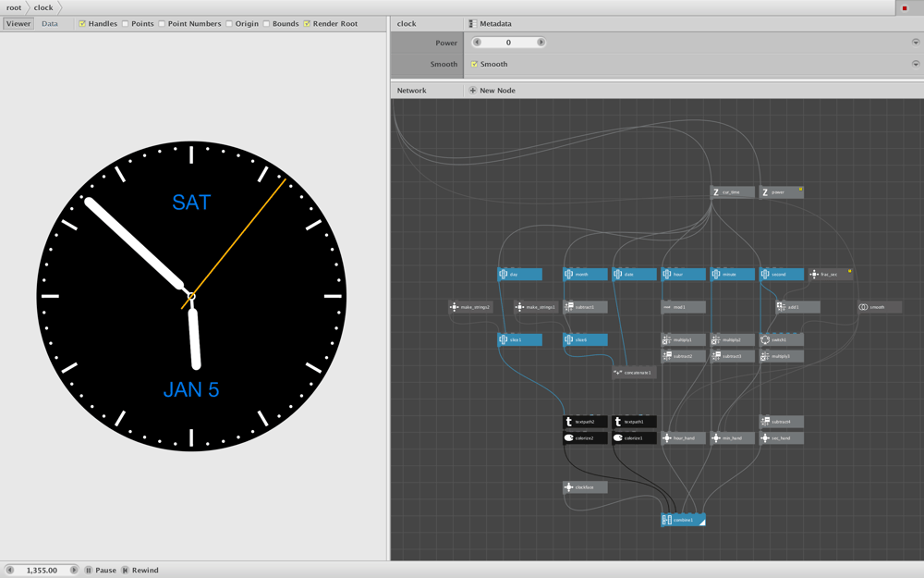This screenshot has width=924, height=578.
Task: Select the slice6 node
Action: coord(585,339)
